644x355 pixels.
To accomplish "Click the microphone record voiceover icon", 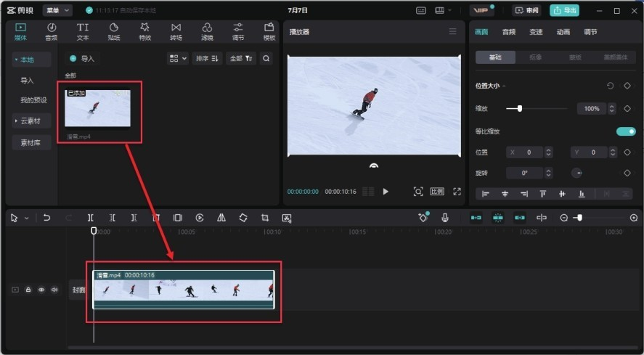I will coord(445,218).
